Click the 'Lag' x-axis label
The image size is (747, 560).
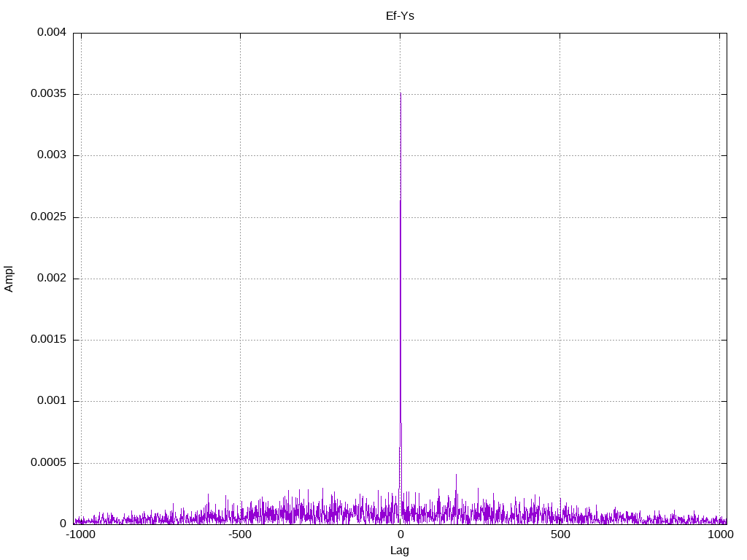[x=399, y=551]
